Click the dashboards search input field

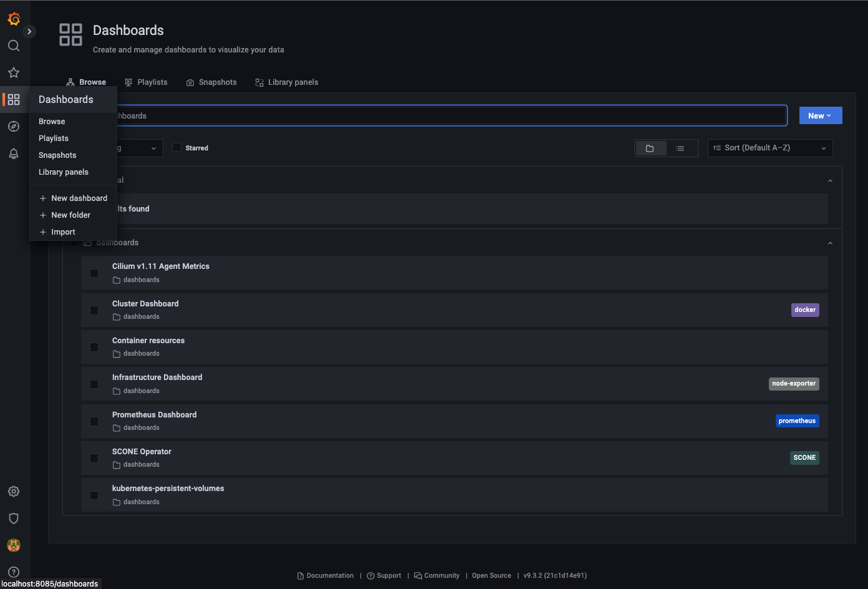[449, 115]
